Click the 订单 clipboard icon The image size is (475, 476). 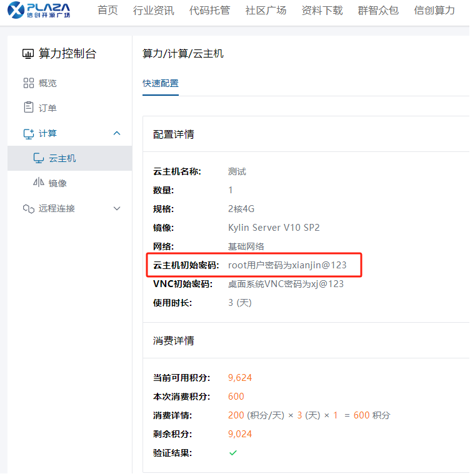(28, 108)
